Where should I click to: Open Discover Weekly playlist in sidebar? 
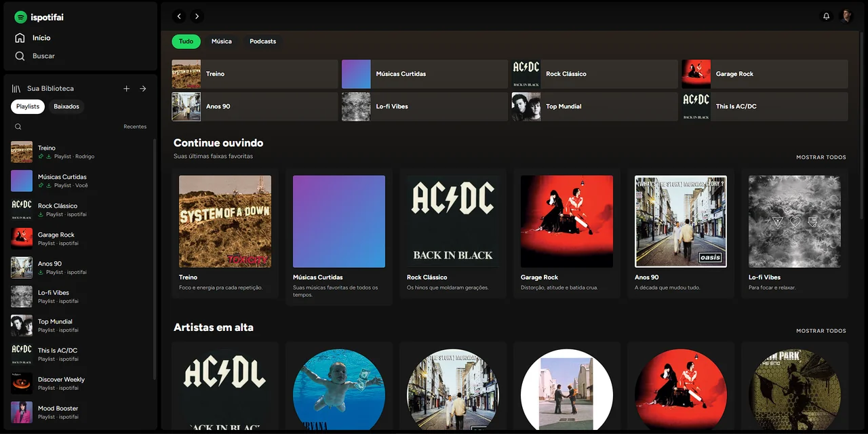click(80, 383)
